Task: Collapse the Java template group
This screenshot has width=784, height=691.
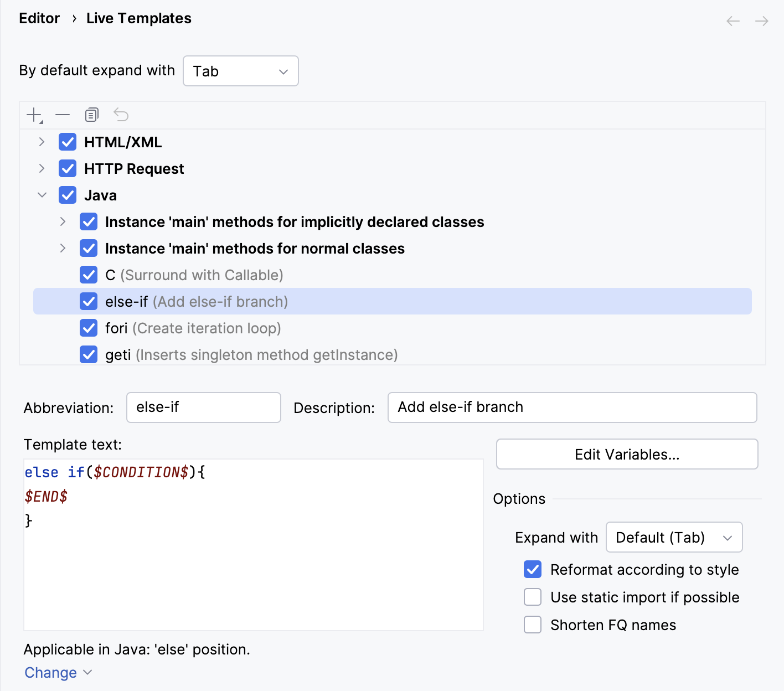Action: tap(42, 195)
